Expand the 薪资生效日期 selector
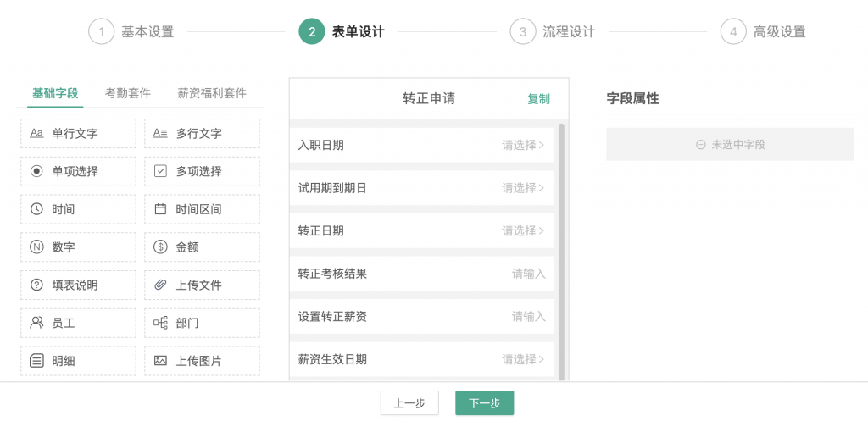 click(422, 359)
